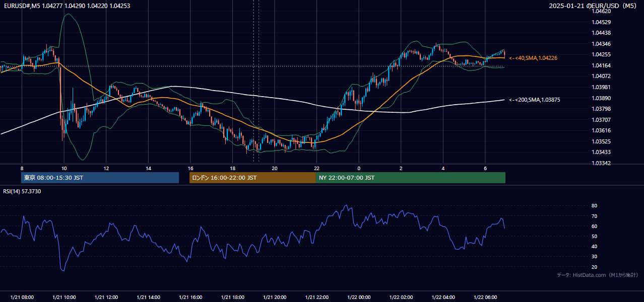Click the '1/21 22:00' time axis label

[x=316, y=297]
